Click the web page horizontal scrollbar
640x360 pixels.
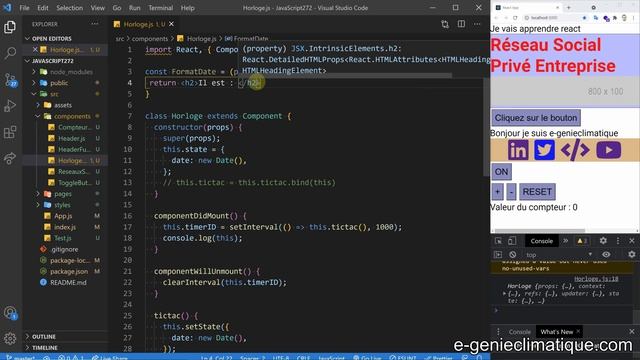point(540,231)
